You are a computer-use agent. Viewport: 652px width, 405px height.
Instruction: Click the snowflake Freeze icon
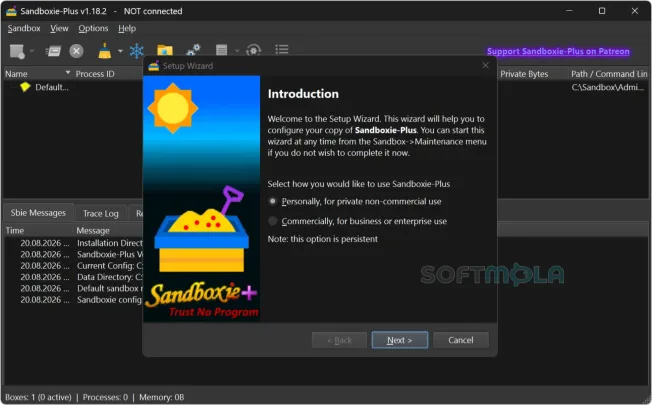pos(136,51)
